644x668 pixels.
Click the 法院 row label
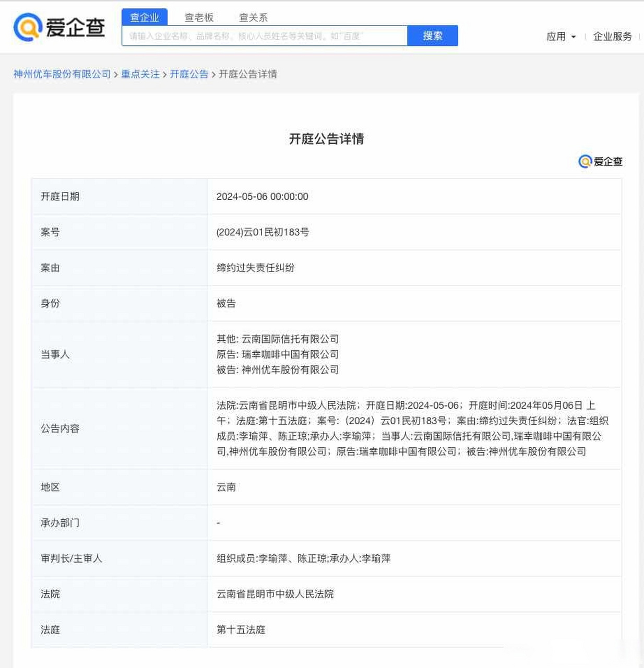50,594
